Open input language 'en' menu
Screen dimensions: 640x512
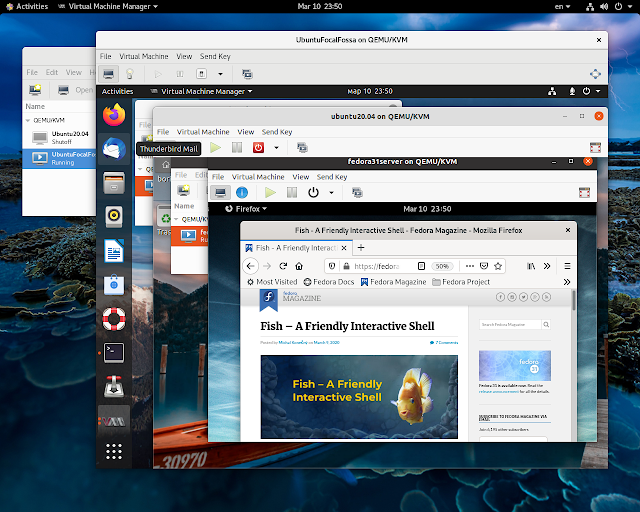562,6
